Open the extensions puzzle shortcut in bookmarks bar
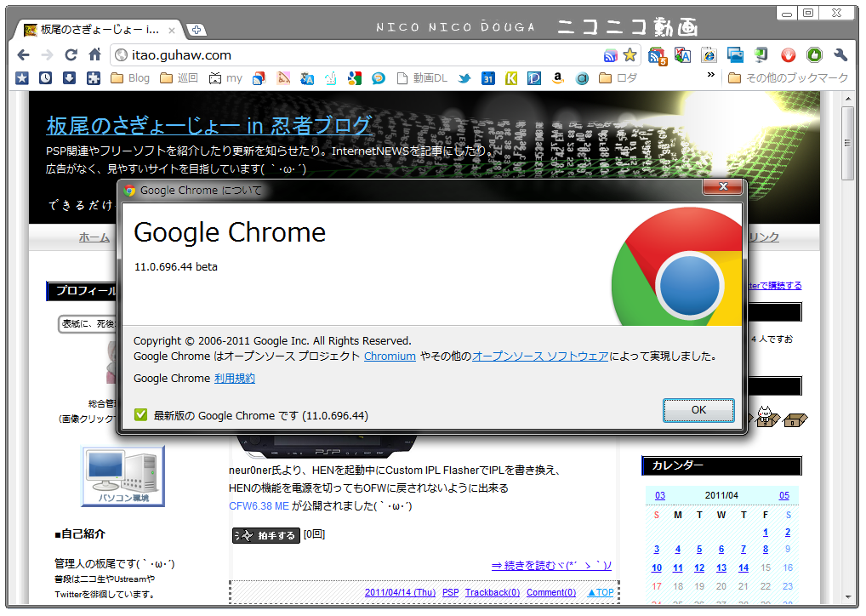 tap(94, 78)
